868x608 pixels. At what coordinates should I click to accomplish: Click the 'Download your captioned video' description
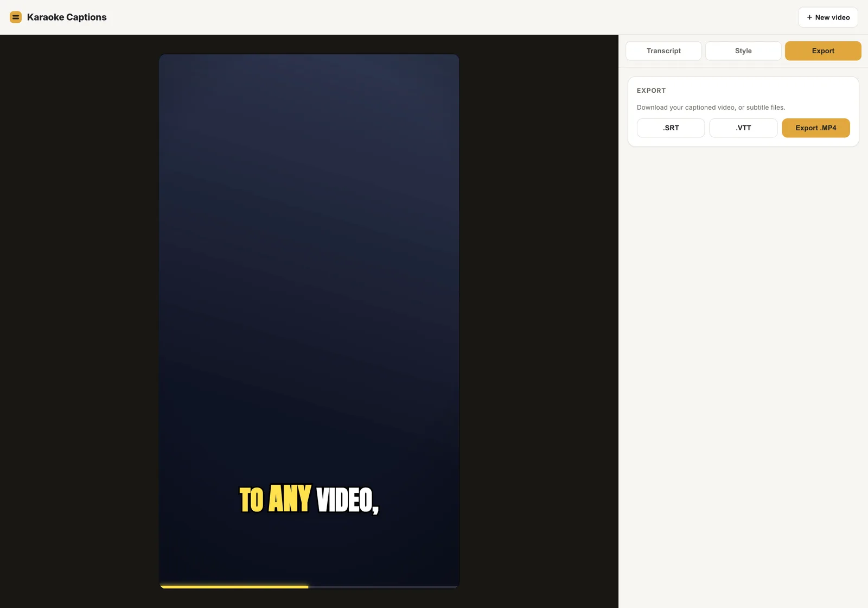tap(711, 107)
